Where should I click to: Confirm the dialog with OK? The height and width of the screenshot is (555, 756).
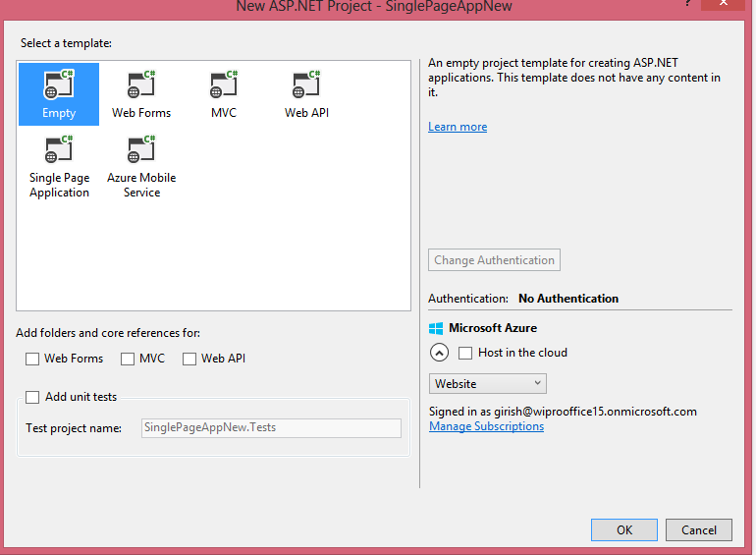tap(624, 529)
